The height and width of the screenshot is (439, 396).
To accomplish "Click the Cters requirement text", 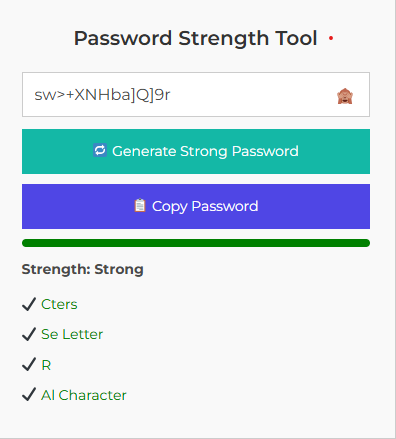I will point(59,304).
